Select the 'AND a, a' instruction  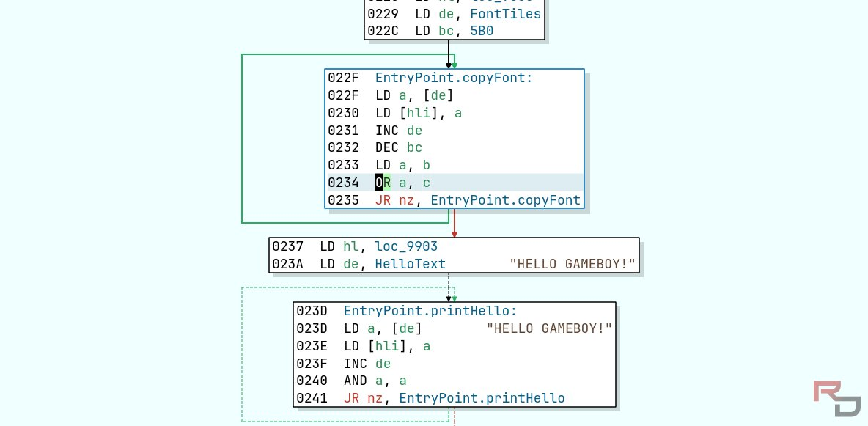[x=454, y=381]
